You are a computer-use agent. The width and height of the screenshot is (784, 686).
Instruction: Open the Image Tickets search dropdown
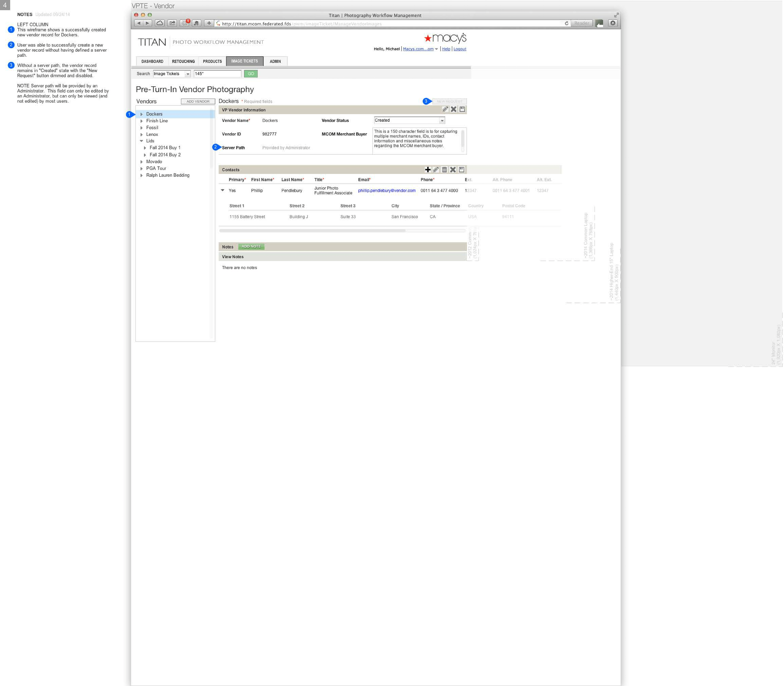pyautogui.click(x=188, y=74)
